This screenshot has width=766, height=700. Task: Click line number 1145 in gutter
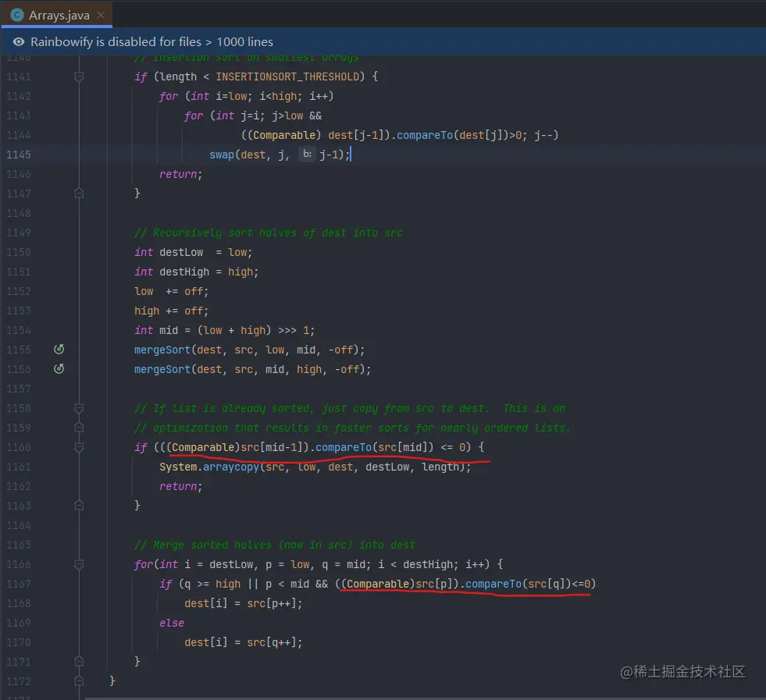[19, 155]
